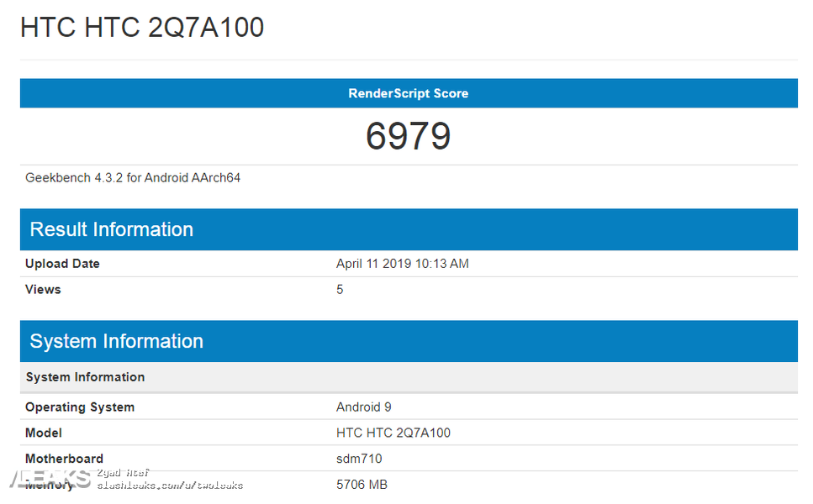The height and width of the screenshot is (504, 813).
Task: Click the HTC HTC 2Q7A100 page title
Action: point(142,28)
